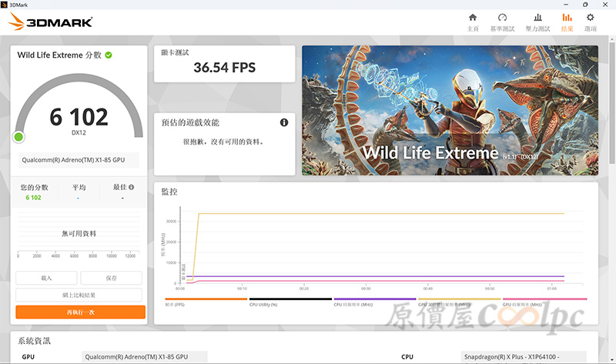The image size is (616, 364).
Task: Toggle the pink GPU clock legend series
Action: pos(544,302)
